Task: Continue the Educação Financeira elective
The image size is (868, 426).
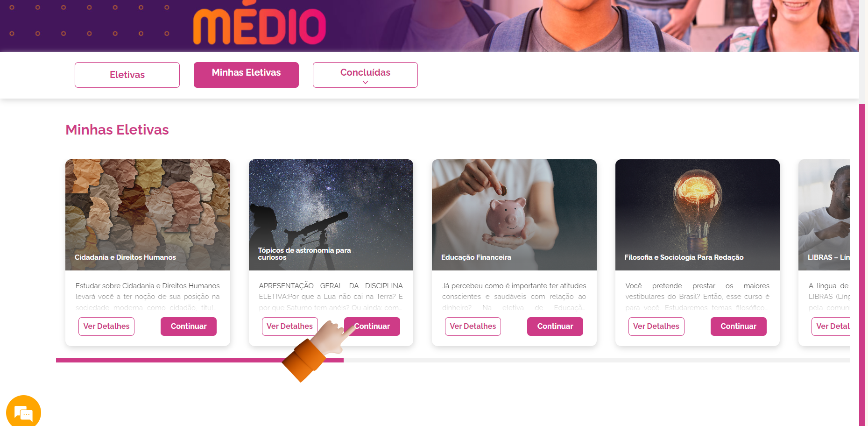Action: click(x=555, y=327)
